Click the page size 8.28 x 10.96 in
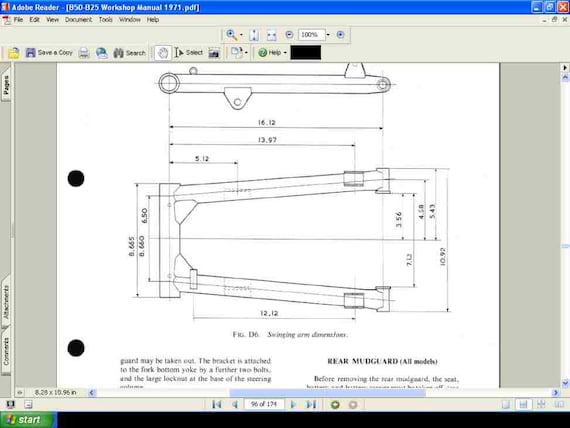The image size is (570, 428). click(55, 392)
